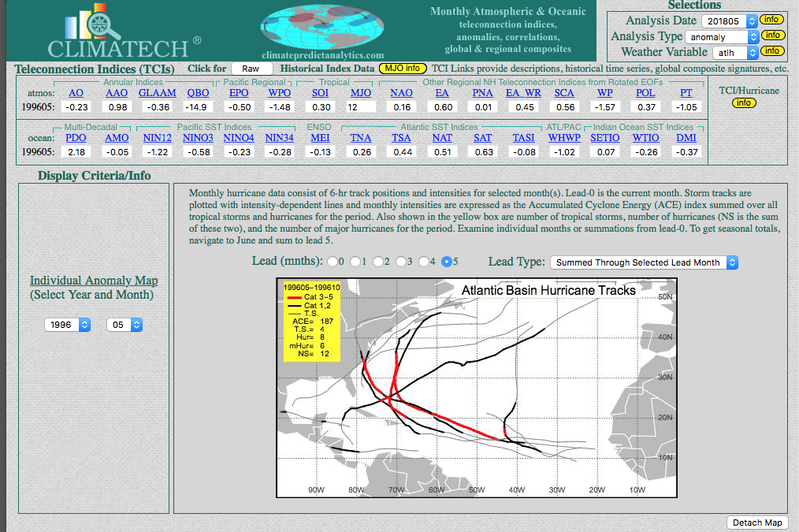The image size is (799, 532).
Task: Open the MJO info badge
Action: (403, 69)
